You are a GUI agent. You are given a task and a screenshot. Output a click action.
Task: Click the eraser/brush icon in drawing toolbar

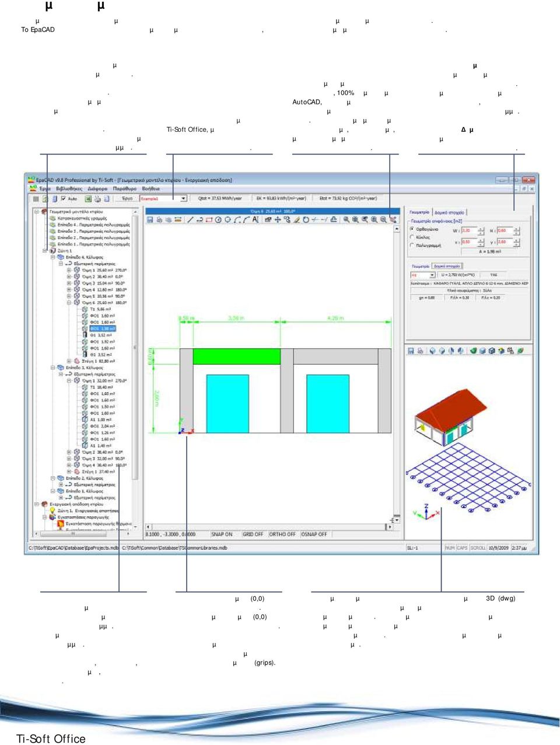pos(296,219)
